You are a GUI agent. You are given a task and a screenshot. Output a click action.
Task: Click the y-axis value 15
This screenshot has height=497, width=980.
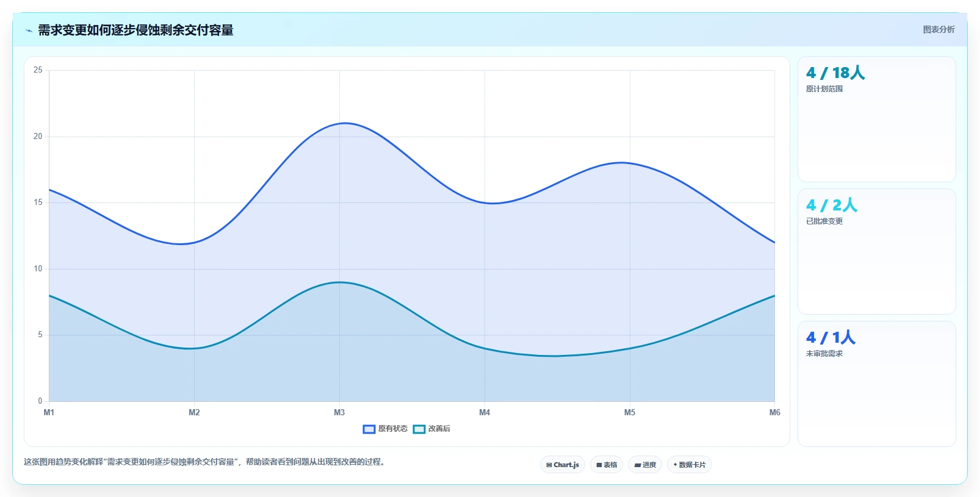(38, 202)
